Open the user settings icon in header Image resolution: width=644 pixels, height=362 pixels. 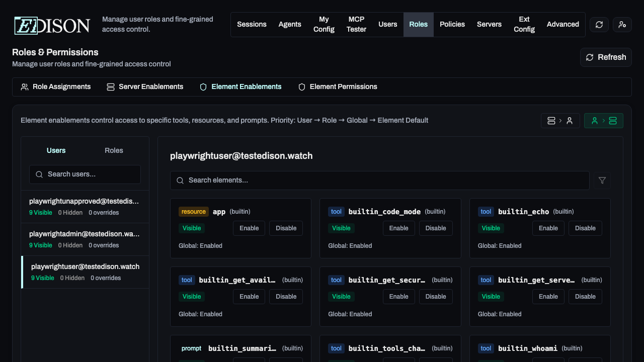pos(622,25)
